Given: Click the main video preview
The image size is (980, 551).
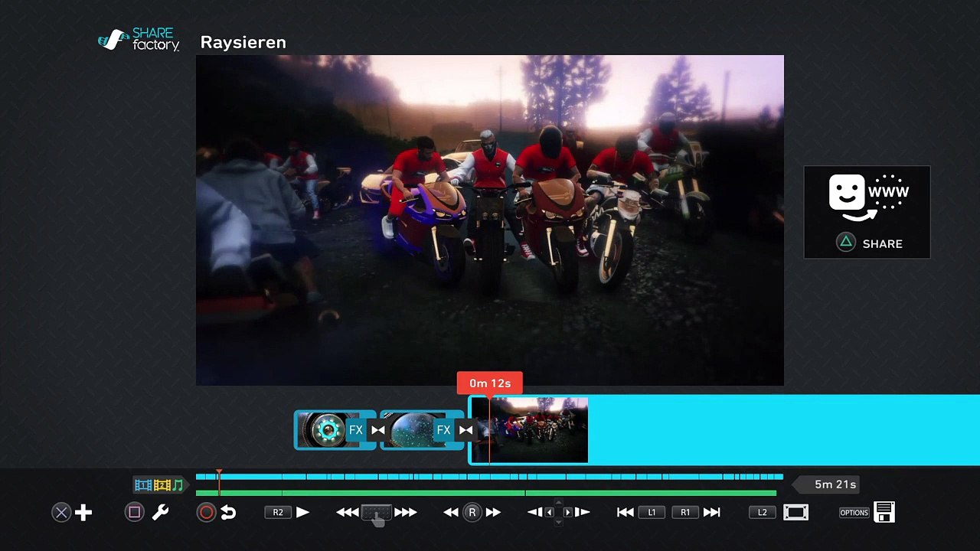Looking at the screenshot, I should pyautogui.click(x=490, y=220).
